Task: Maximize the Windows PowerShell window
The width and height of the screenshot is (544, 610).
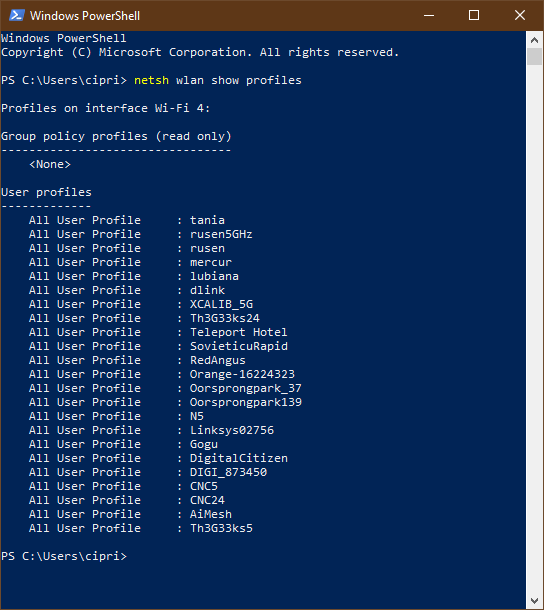Action: pos(474,16)
